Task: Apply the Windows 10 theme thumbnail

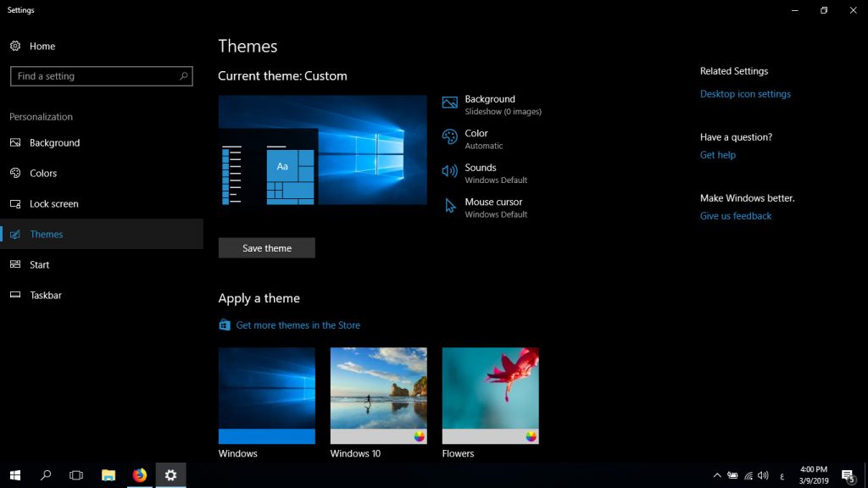Action: [379, 396]
